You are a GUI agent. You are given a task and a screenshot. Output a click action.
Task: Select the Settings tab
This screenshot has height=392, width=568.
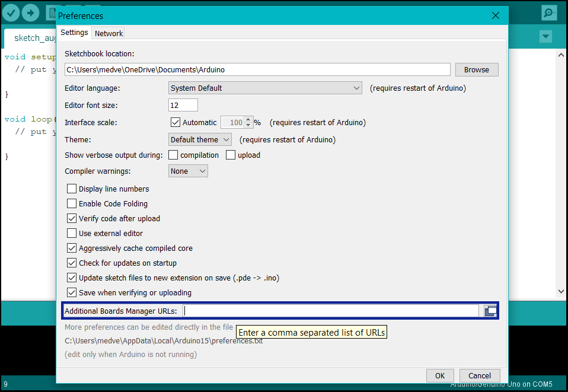pyautogui.click(x=74, y=33)
